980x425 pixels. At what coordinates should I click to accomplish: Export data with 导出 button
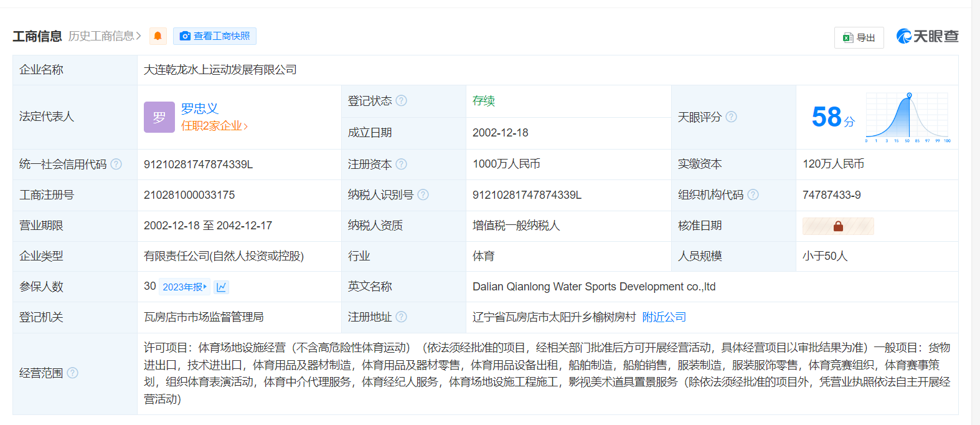pyautogui.click(x=859, y=37)
